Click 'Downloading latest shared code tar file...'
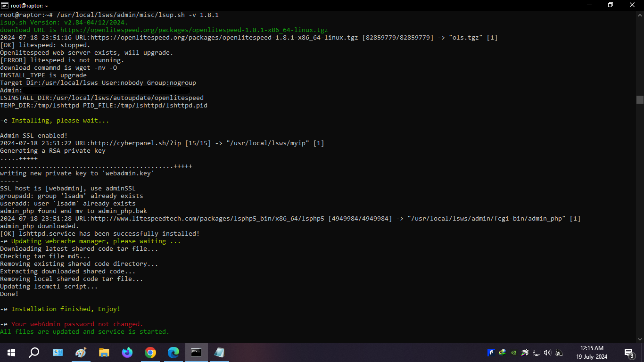The width and height of the screenshot is (644, 362). [x=79, y=249]
